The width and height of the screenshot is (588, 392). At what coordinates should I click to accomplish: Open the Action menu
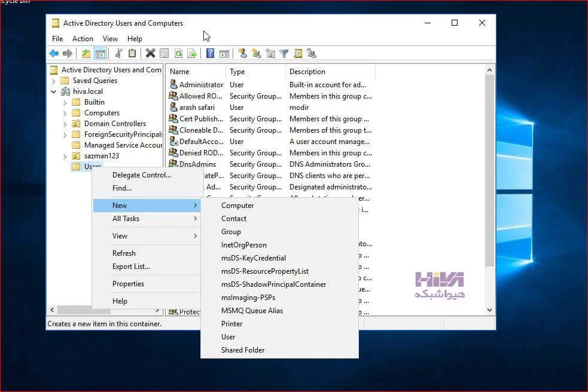83,39
